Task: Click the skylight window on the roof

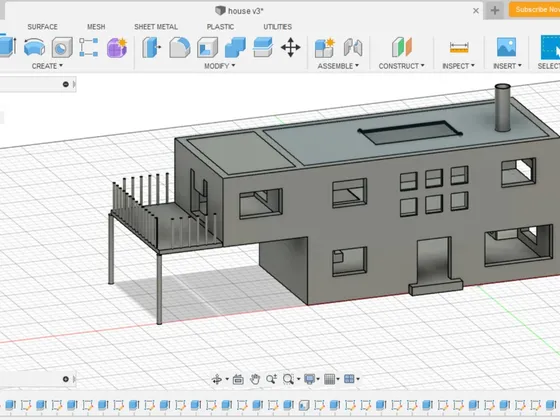Action: 410,132
